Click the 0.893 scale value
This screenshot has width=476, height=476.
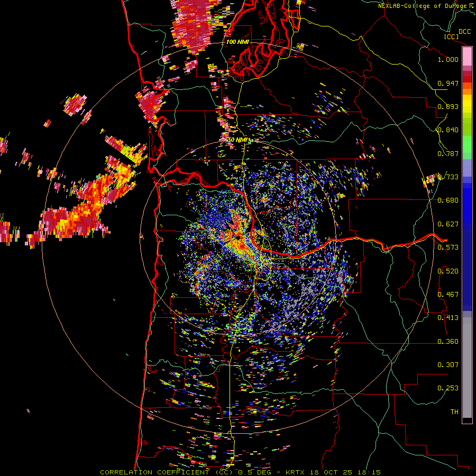pyautogui.click(x=448, y=106)
